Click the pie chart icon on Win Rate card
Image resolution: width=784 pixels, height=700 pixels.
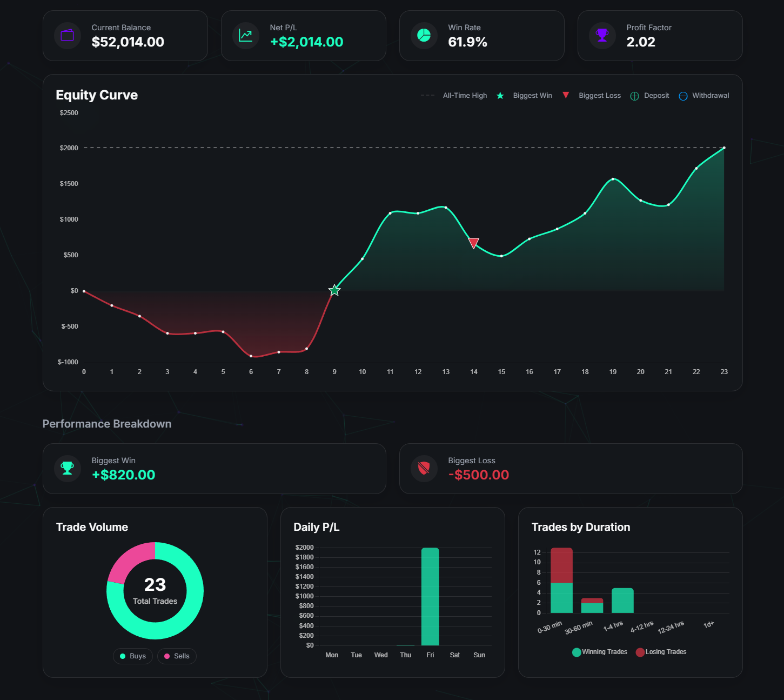point(424,35)
